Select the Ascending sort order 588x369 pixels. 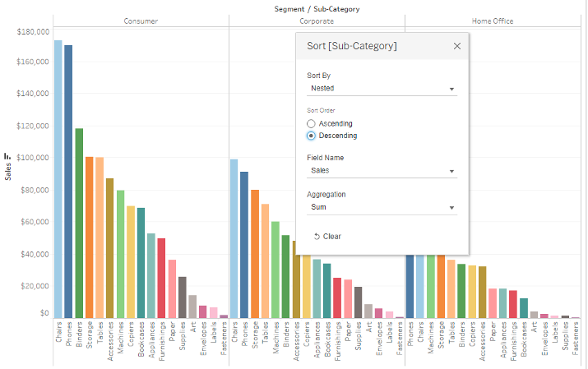click(x=311, y=123)
